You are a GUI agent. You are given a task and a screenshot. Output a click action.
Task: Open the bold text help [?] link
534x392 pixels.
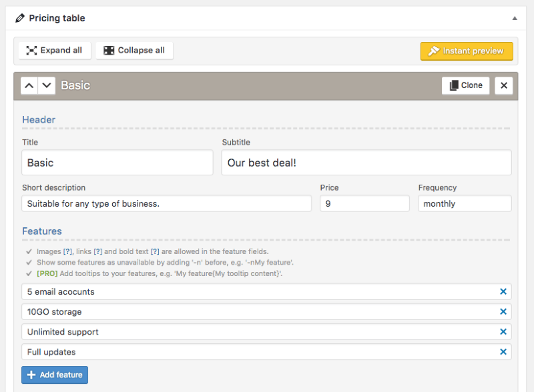point(154,251)
